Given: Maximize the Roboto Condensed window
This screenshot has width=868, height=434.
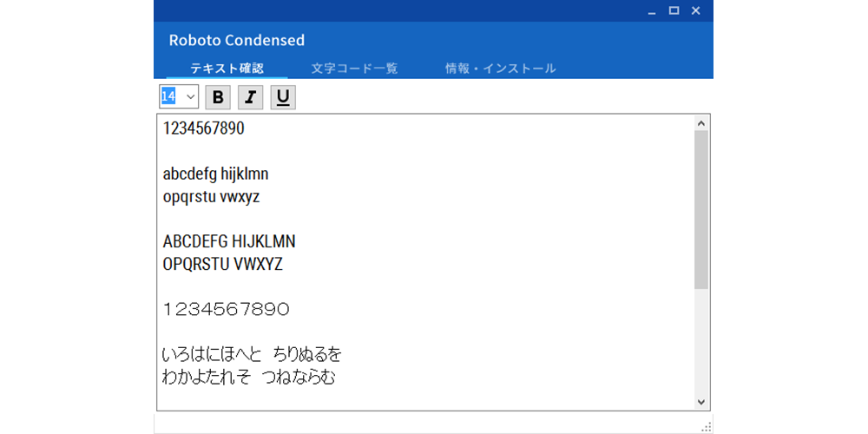Looking at the screenshot, I should tap(674, 10).
